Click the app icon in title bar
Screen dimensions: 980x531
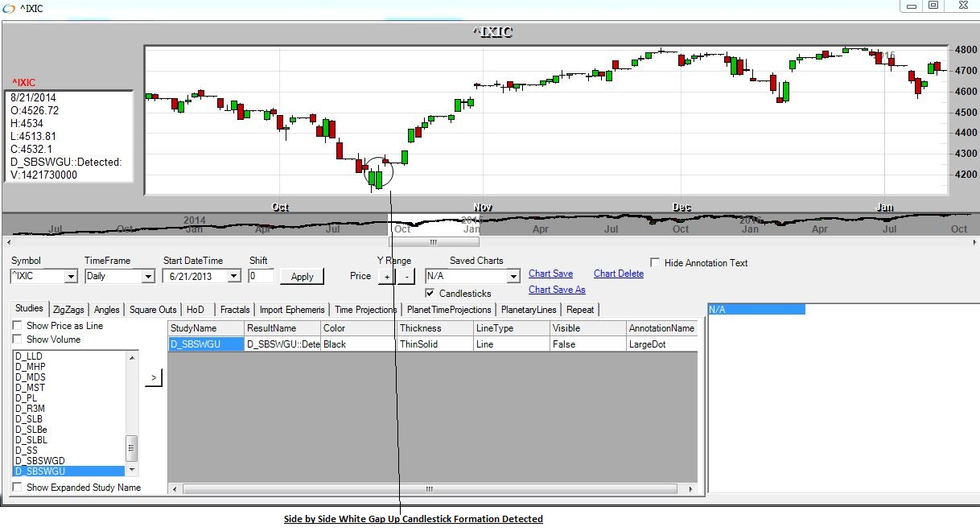[x=9, y=8]
